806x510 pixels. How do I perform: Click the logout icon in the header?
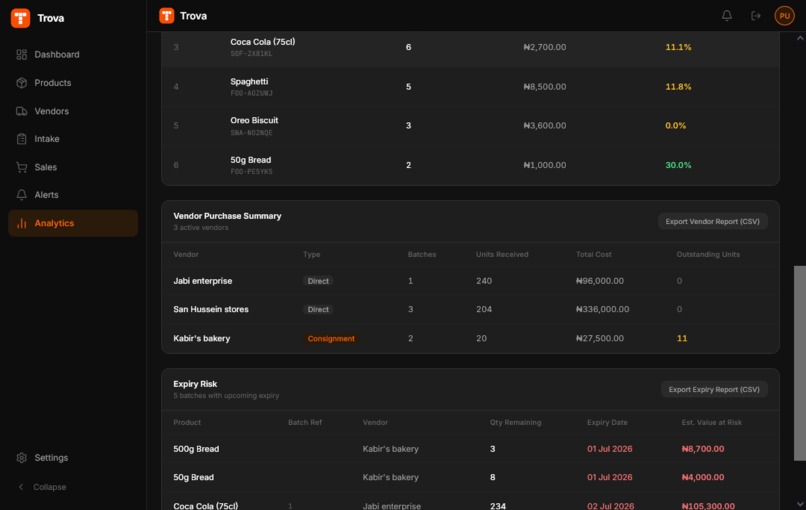(756, 16)
